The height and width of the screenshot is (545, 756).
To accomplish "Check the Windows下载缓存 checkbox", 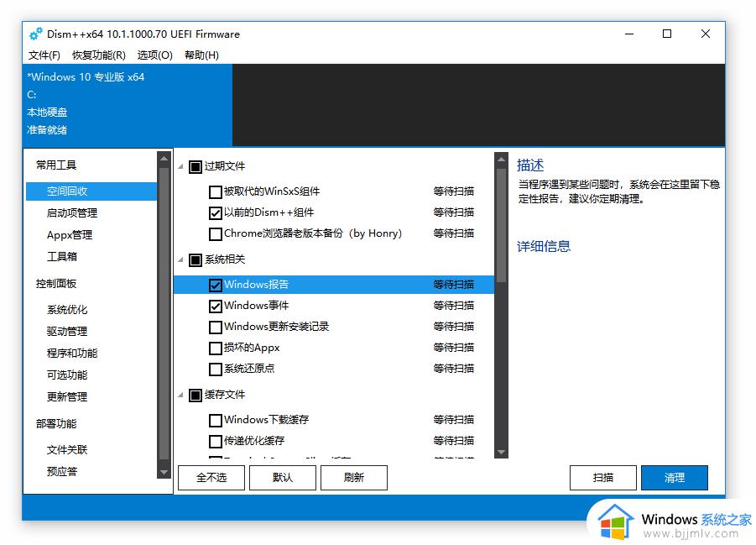I will click(216, 421).
